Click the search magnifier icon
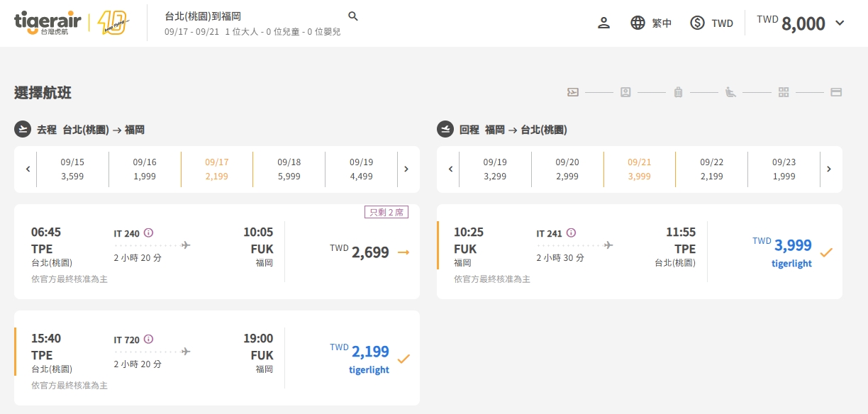The height and width of the screenshot is (414, 868). coord(353,16)
